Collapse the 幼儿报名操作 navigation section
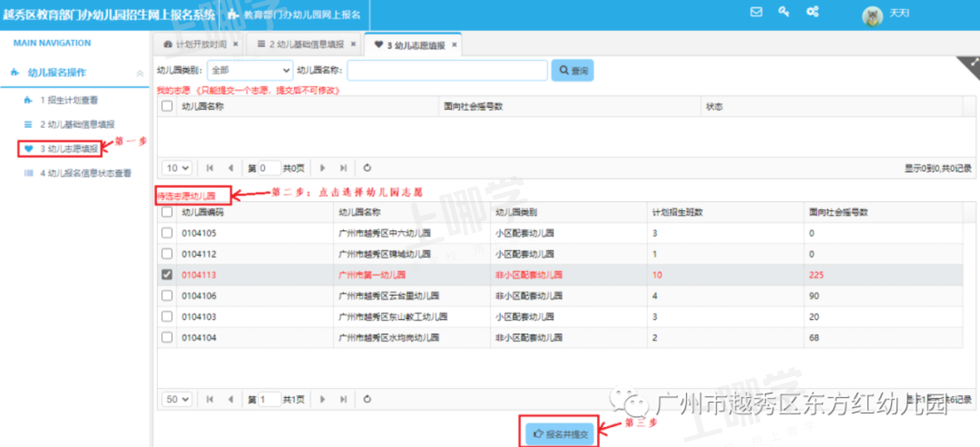The image size is (980, 447). pos(140,73)
